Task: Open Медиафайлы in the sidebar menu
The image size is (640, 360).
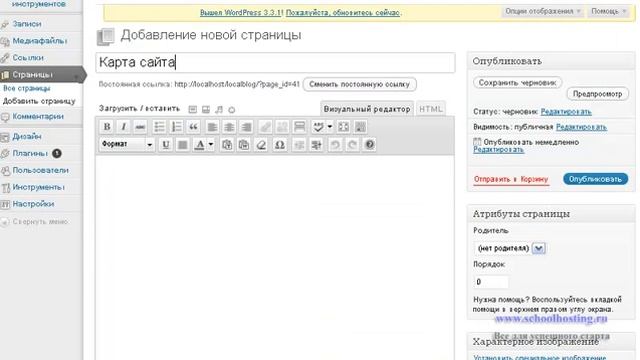Action: [41, 41]
